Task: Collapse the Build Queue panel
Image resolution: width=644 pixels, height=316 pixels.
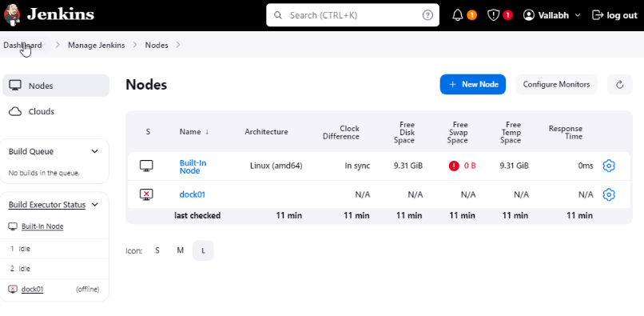Action: coord(95,151)
